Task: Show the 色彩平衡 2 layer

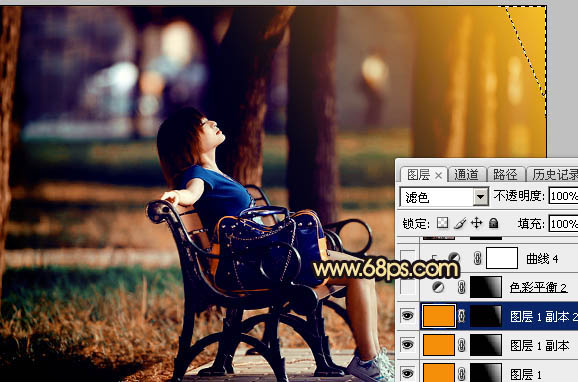Action: tap(407, 287)
